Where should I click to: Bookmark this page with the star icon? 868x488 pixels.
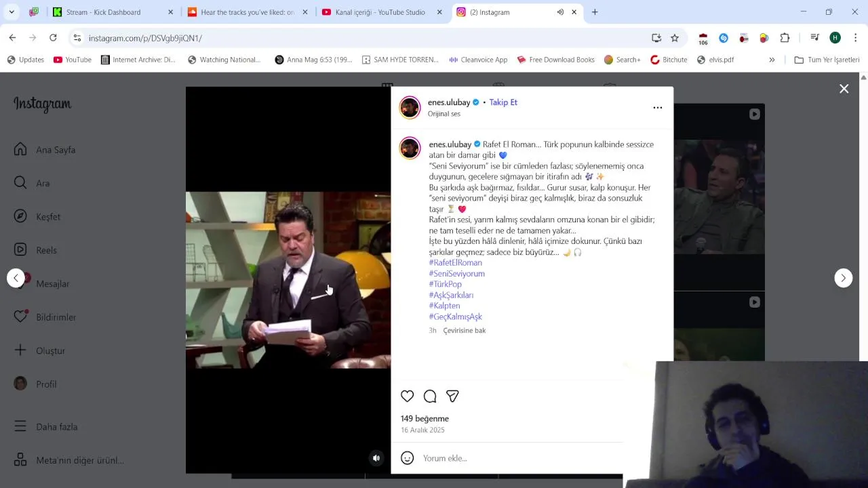click(675, 38)
